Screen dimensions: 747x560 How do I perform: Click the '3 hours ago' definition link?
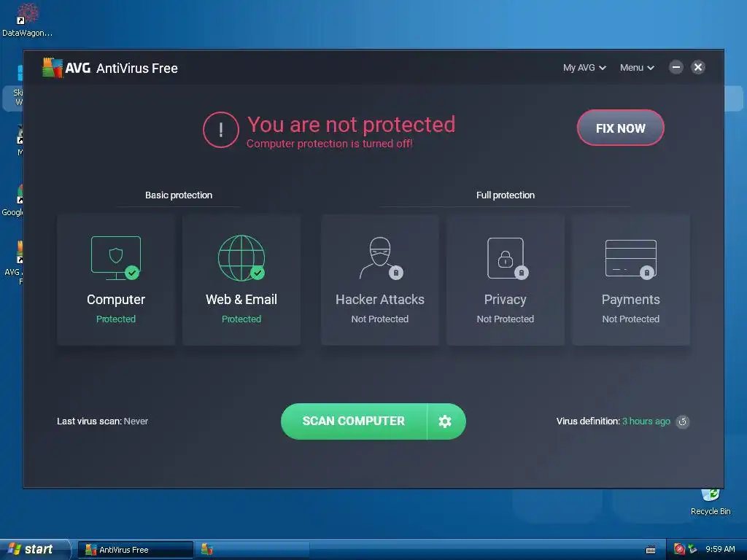[x=646, y=421]
